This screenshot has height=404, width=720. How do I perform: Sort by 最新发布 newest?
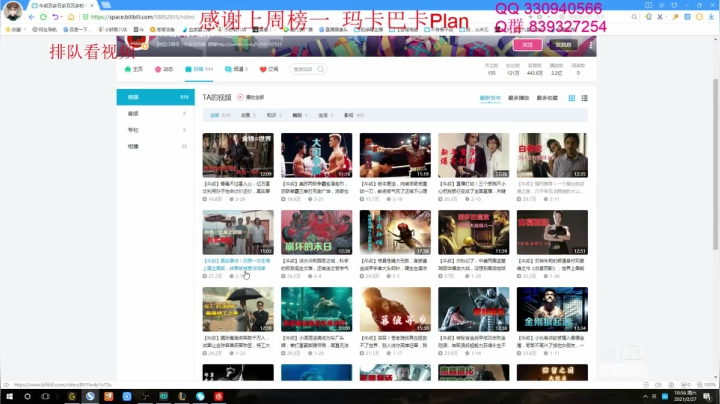pos(490,98)
